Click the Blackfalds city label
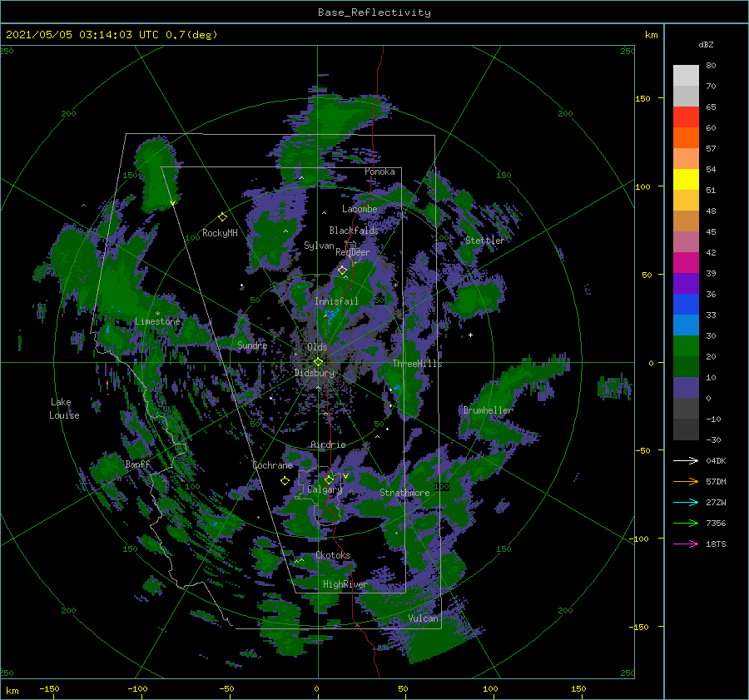This screenshot has height=700, width=749. tap(354, 231)
